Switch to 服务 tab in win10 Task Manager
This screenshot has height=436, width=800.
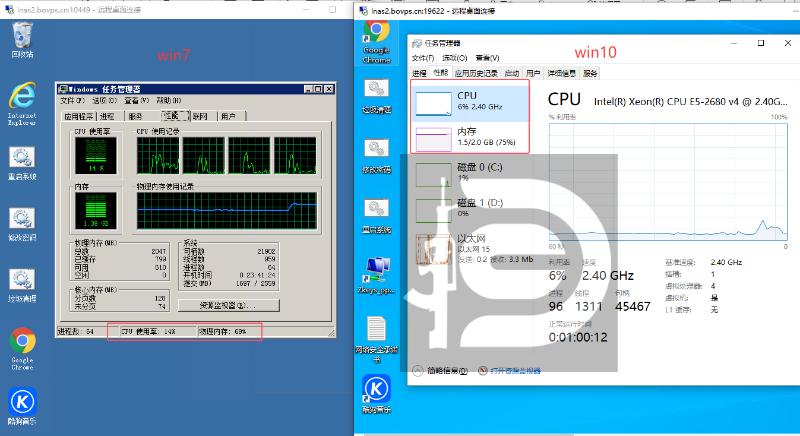[x=590, y=73]
